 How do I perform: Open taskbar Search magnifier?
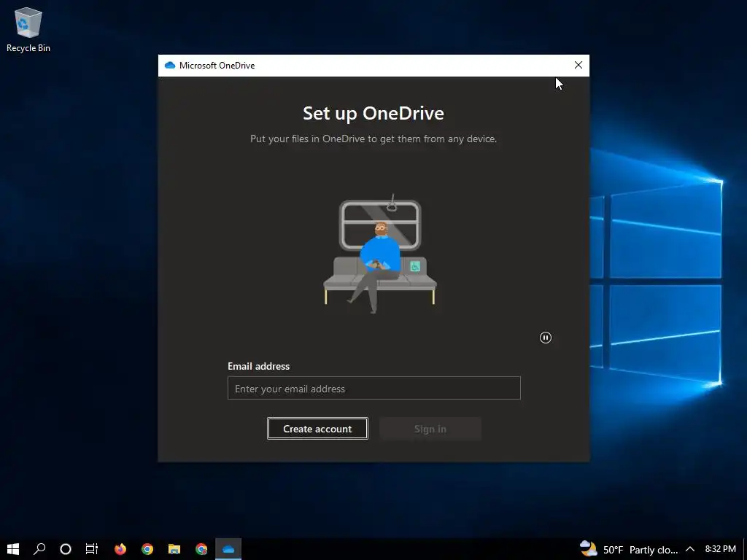coord(39,549)
